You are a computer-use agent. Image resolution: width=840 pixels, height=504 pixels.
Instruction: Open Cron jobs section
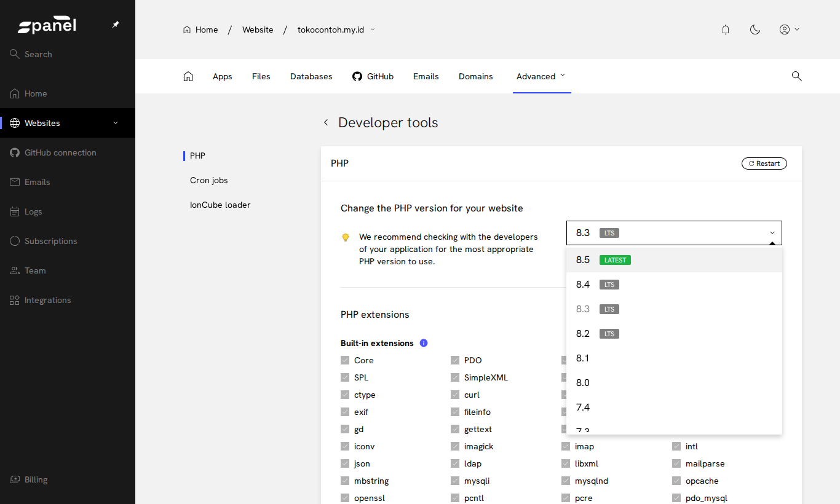[209, 180]
